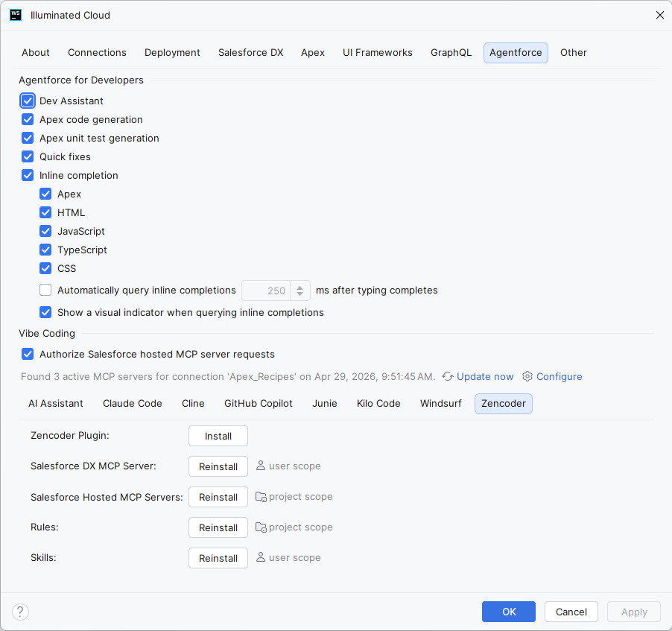This screenshot has width=672, height=631.
Task: Click project scope icon beside Salesforce Hosted MCP Servers
Action: tap(261, 496)
